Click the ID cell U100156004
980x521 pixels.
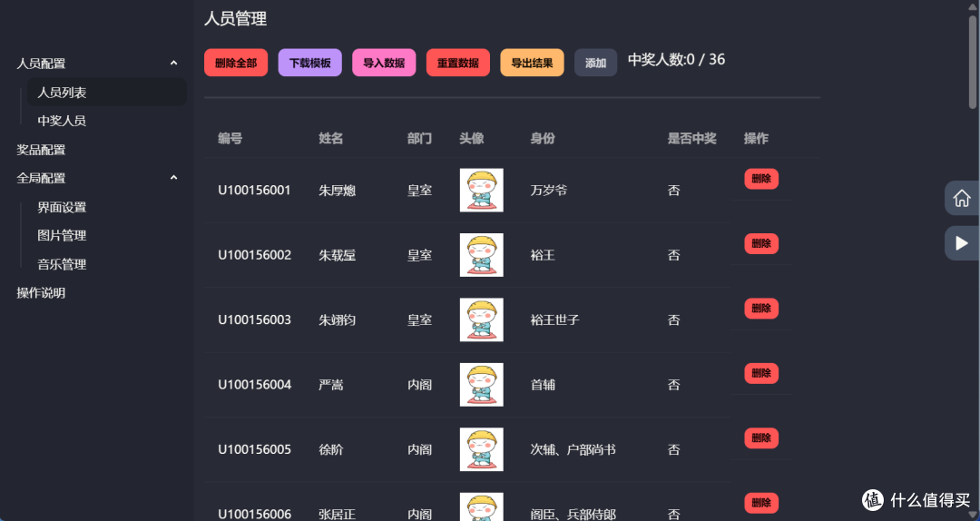(x=254, y=385)
